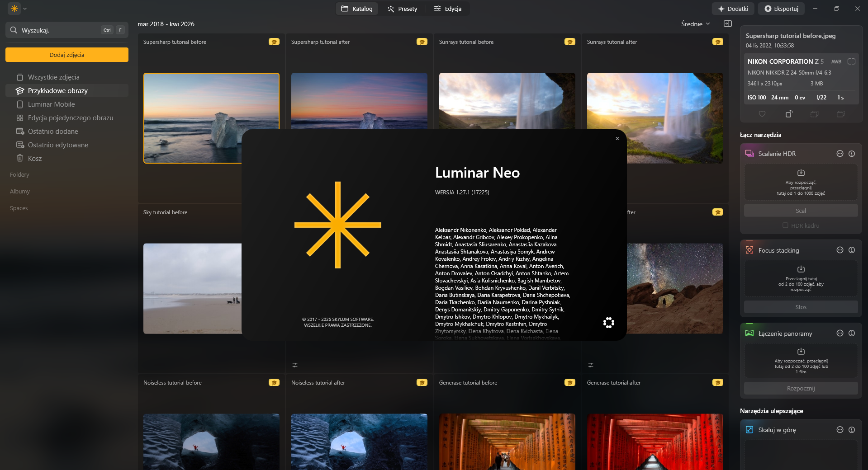Open the Luminar logo menu chevron
Viewport: 868px width, 470px height.
pyautogui.click(x=25, y=9)
